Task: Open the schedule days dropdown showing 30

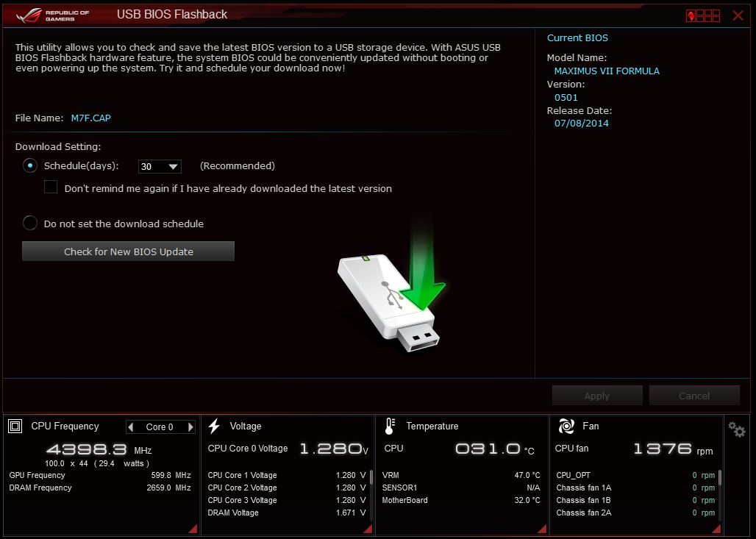Action: pos(160,166)
